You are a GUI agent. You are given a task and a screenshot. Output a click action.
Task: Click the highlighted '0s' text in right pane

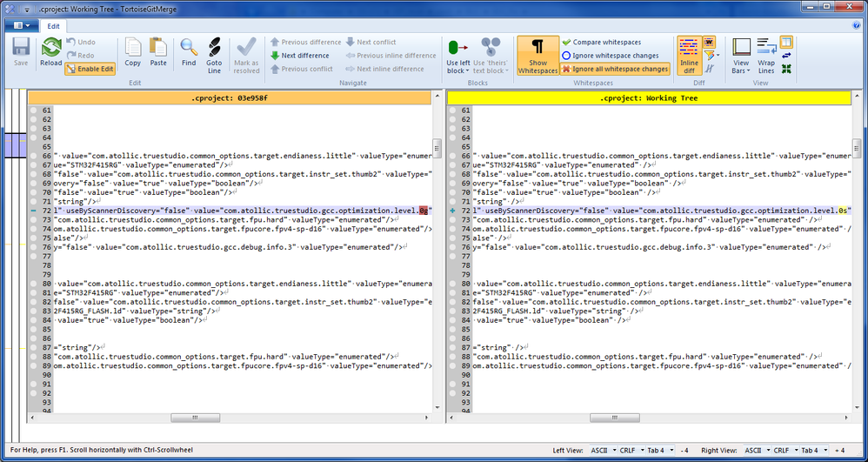843,211
